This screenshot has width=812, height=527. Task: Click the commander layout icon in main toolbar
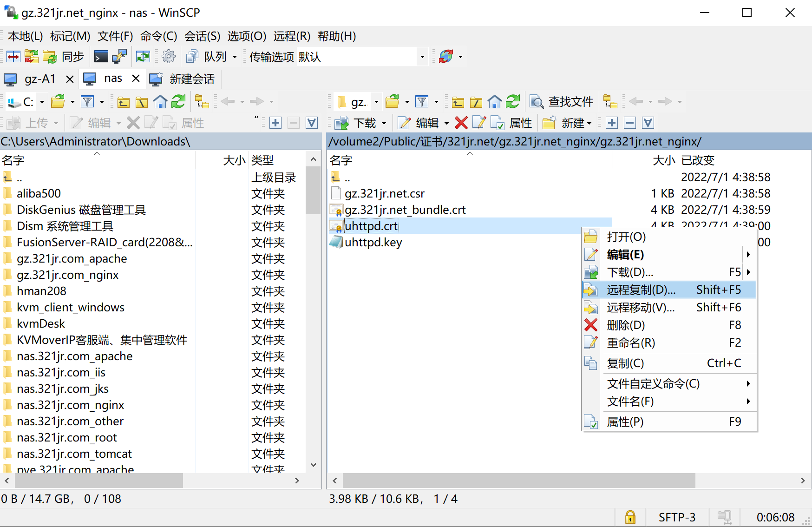tap(13, 57)
